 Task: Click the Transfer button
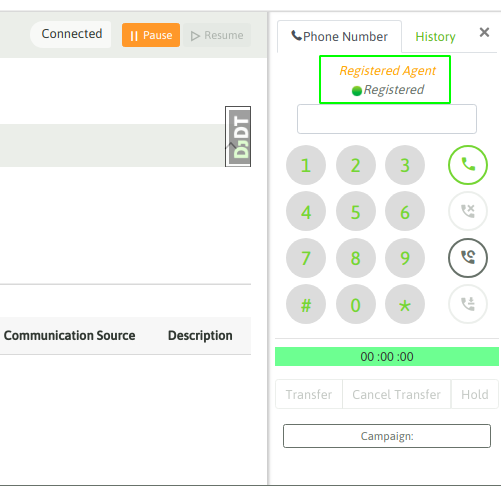point(309,394)
